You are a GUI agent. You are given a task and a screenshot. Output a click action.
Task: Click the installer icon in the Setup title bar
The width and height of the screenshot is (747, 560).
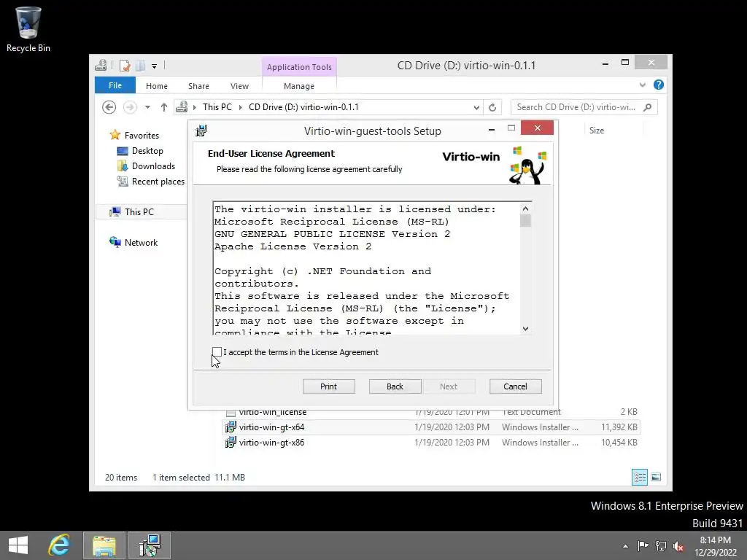click(x=201, y=131)
